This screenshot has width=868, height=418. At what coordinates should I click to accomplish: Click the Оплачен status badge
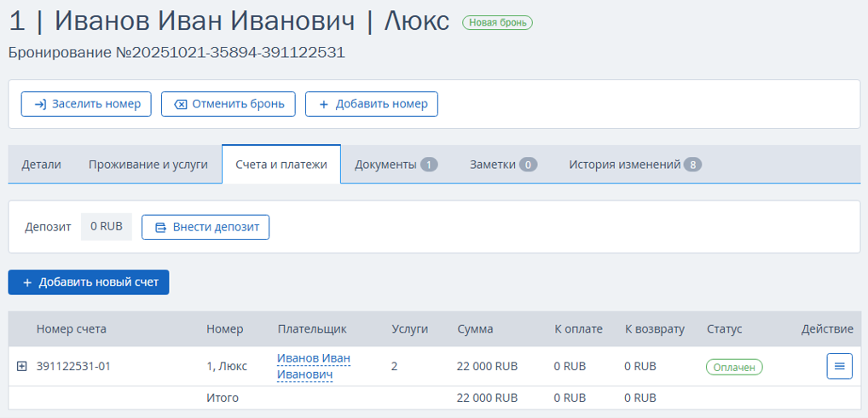(x=733, y=367)
